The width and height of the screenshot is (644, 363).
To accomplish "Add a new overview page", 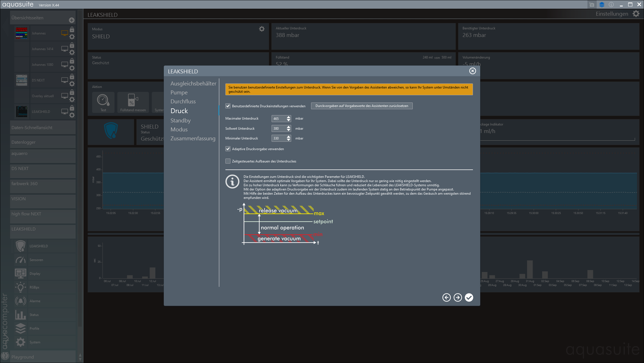I will [72, 20].
